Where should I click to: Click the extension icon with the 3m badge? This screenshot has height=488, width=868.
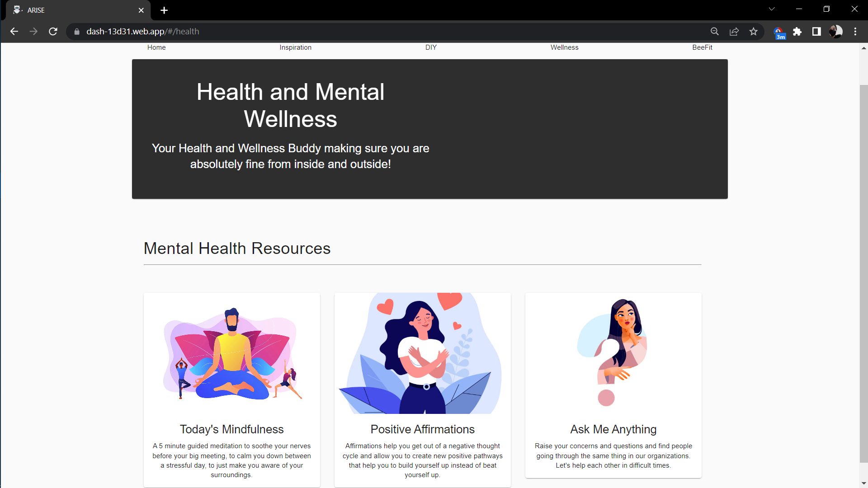779,33
